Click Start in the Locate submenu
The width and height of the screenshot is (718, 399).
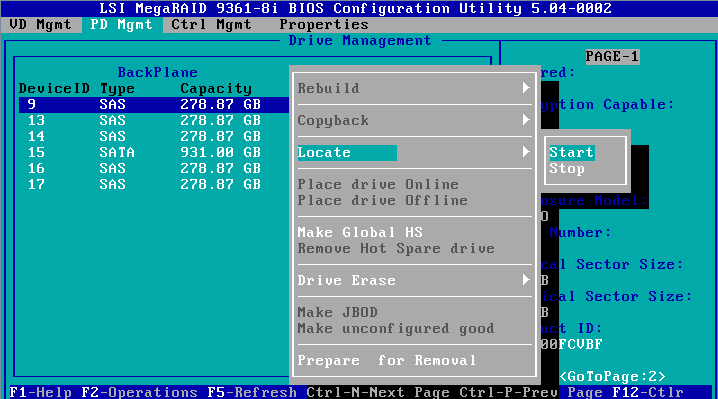tap(571, 152)
